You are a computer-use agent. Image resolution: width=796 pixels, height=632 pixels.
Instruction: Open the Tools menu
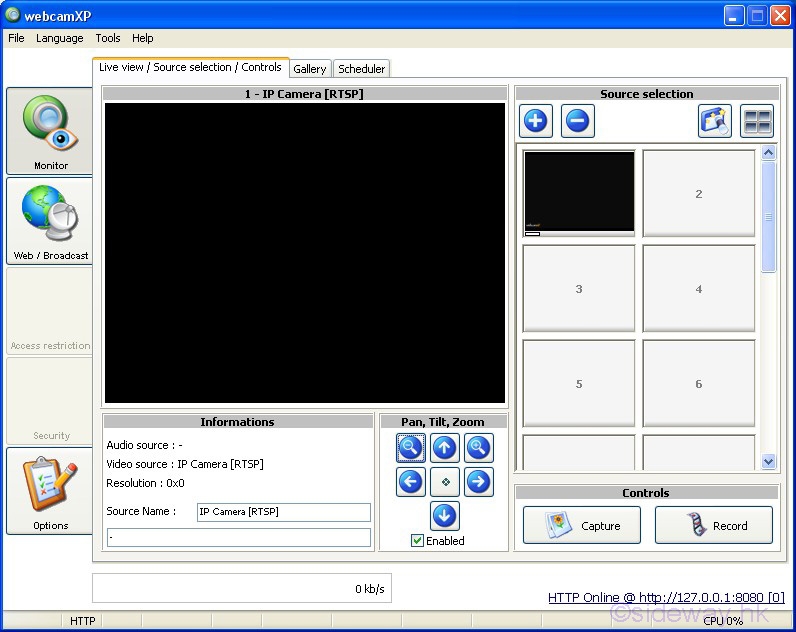[108, 38]
